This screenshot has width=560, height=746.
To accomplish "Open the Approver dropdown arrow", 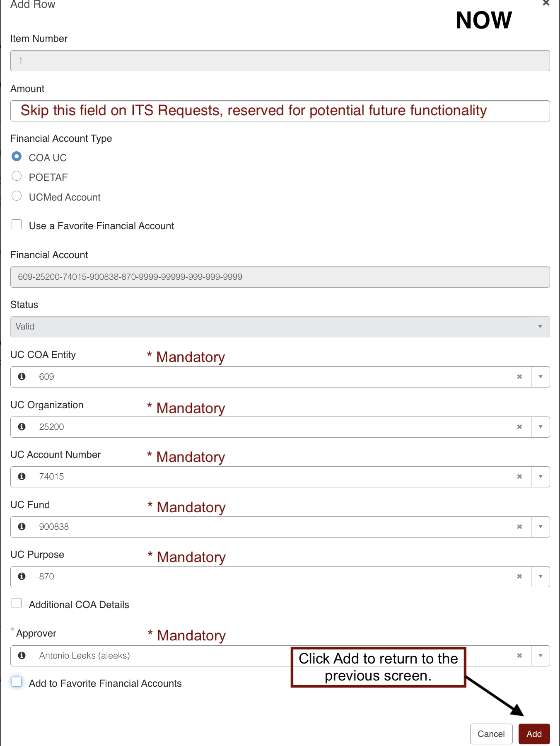I will point(541,656).
